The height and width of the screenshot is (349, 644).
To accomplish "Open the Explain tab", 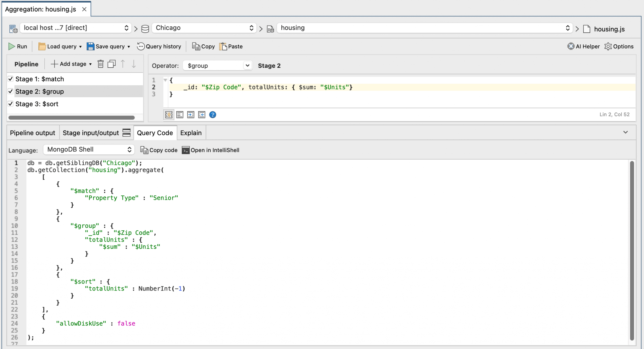I will click(x=191, y=133).
